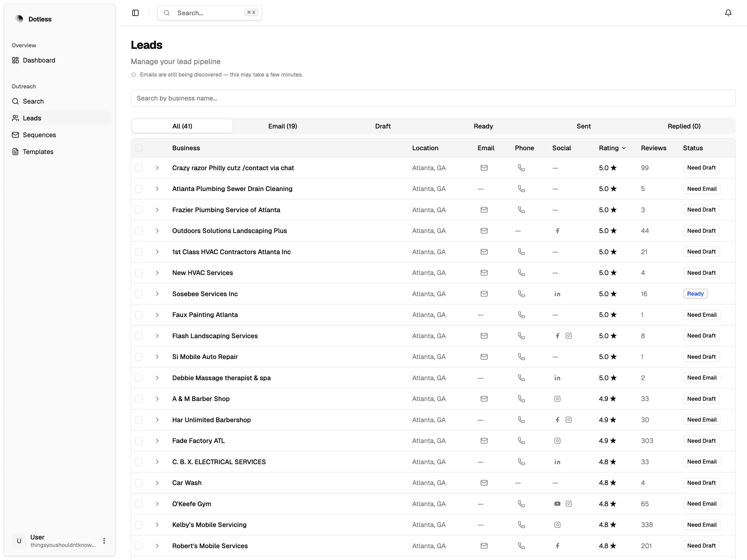
Task: Open Search page in Outreach sidebar
Action: tap(60, 101)
